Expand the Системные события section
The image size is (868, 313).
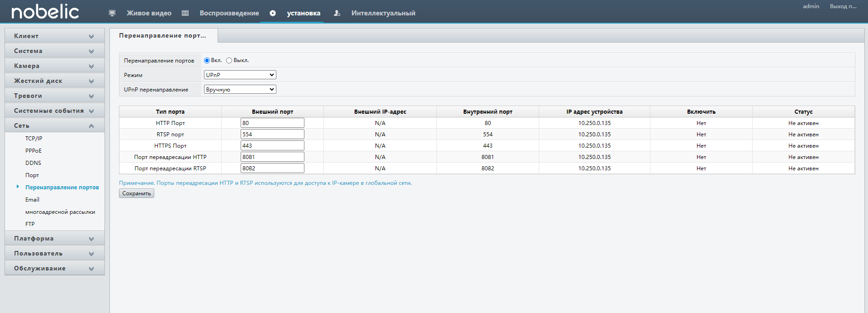[55, 111]
